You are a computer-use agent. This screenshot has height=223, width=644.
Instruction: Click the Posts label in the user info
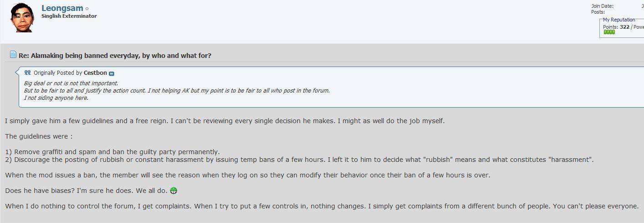click(x=598, y=12)
